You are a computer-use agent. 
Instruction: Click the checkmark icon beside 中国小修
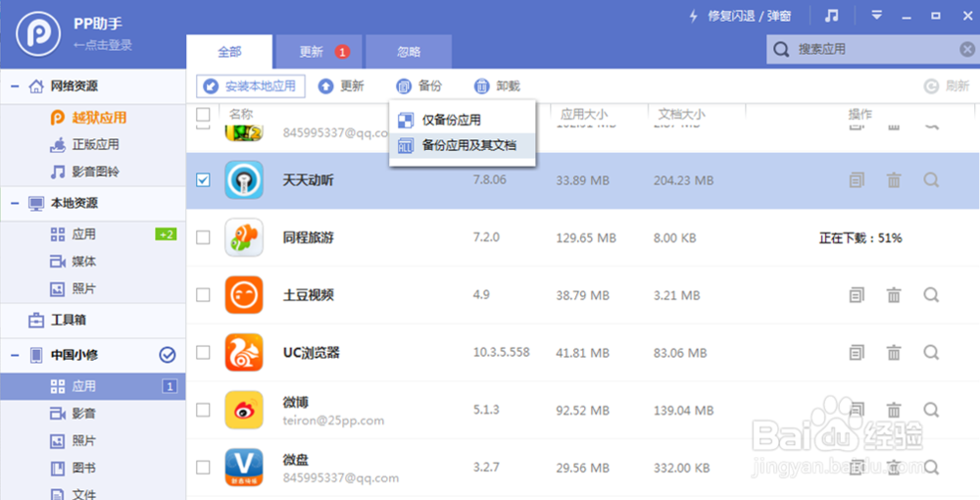[x=168, y=355]
